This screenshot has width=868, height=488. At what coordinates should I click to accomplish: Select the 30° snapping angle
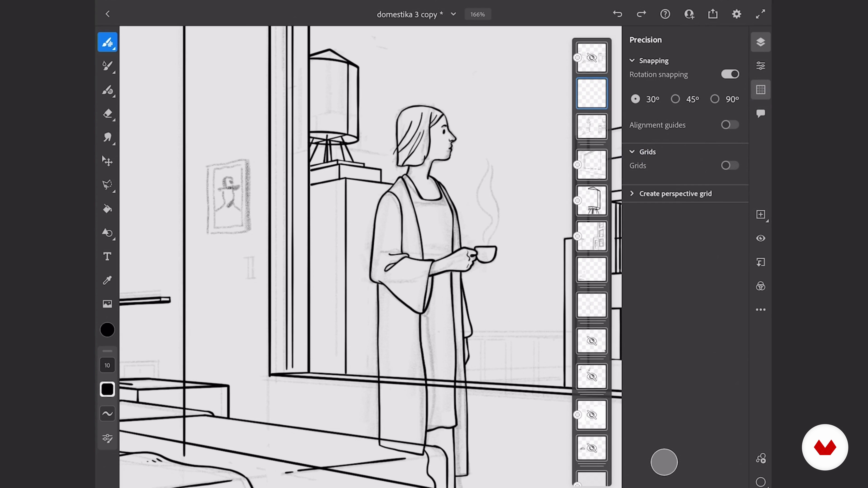point(635,99)
